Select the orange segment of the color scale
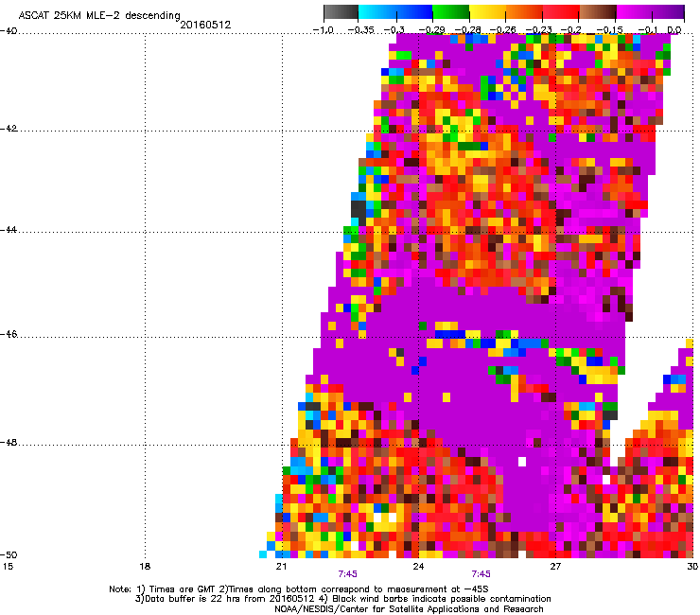 tap(524, 11)
